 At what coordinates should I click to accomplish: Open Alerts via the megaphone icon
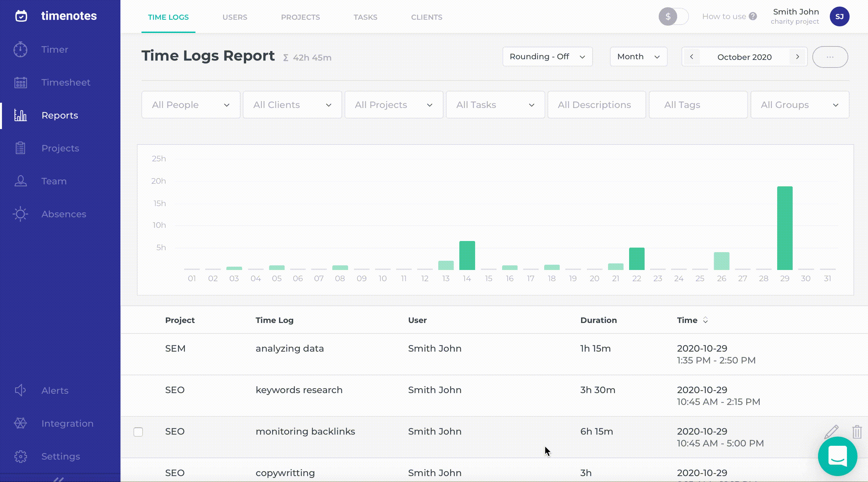coord(20,390)
